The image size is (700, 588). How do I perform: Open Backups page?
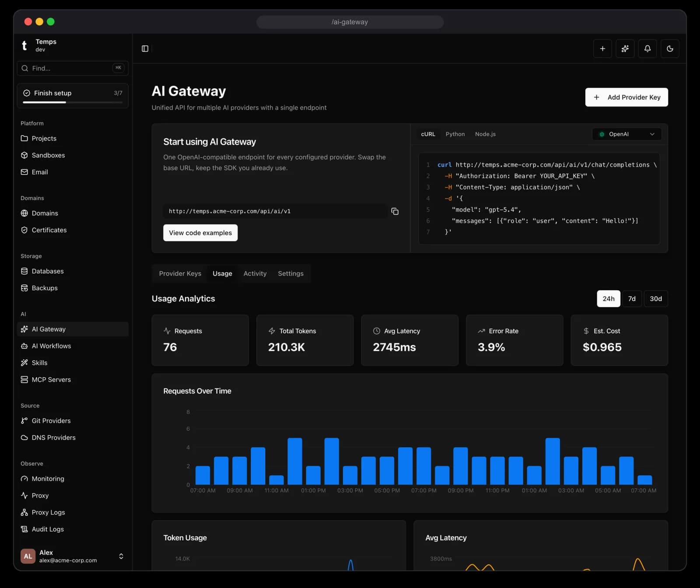pos(73,288)
